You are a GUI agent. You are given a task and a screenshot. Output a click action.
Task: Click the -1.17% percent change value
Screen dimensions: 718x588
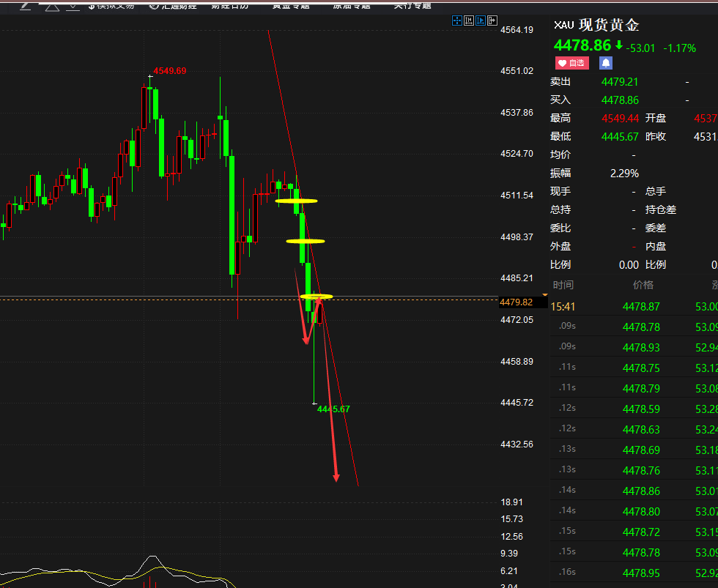(x=680, y=48)
